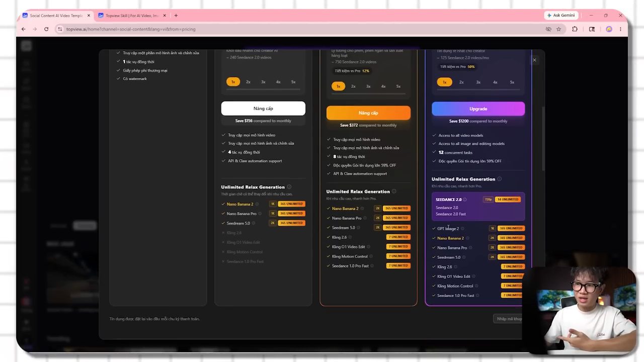Viewport: 644px width, 362px height.
Task: Open the Ask Gemini panel
Action: 561,15
